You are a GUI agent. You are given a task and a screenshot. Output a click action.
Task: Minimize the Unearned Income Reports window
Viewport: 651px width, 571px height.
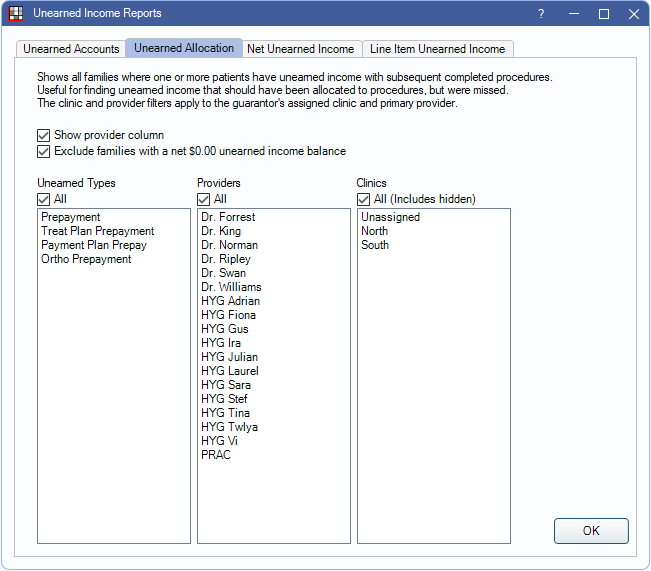pyautogui.click(x=574, y=14)
